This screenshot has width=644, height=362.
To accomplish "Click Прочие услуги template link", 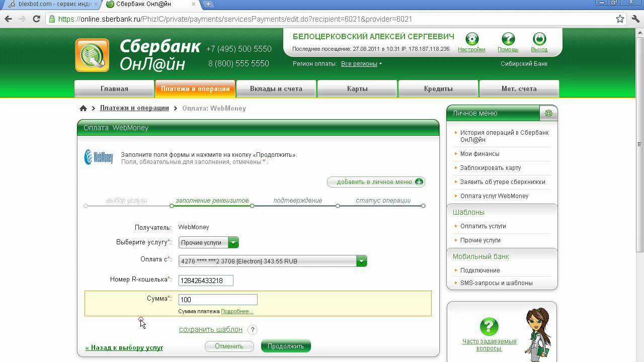I will pyautogui.click(x=480, y=240).
